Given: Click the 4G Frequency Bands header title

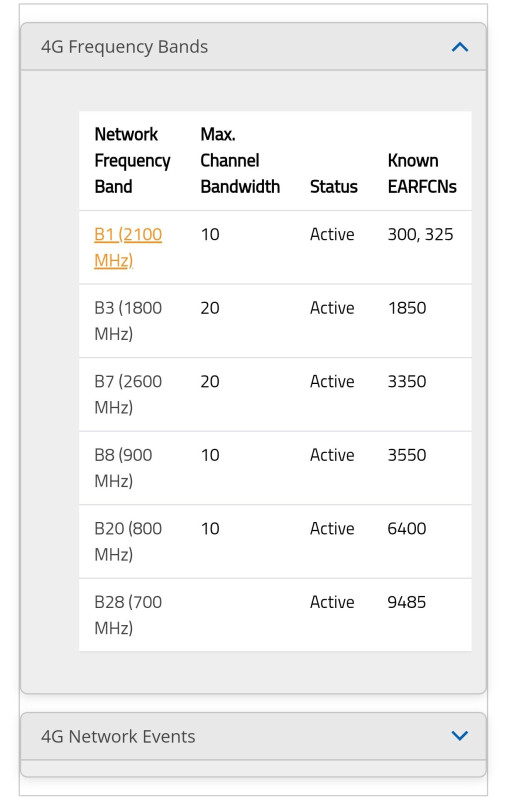Looking at the screenshot, I should (x=124, y=47).
